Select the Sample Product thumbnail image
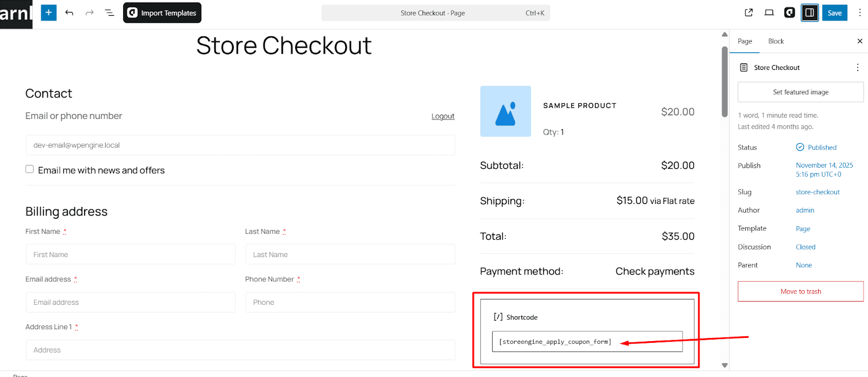The width and height of the screenshot is (868, 377). (506, 111)
